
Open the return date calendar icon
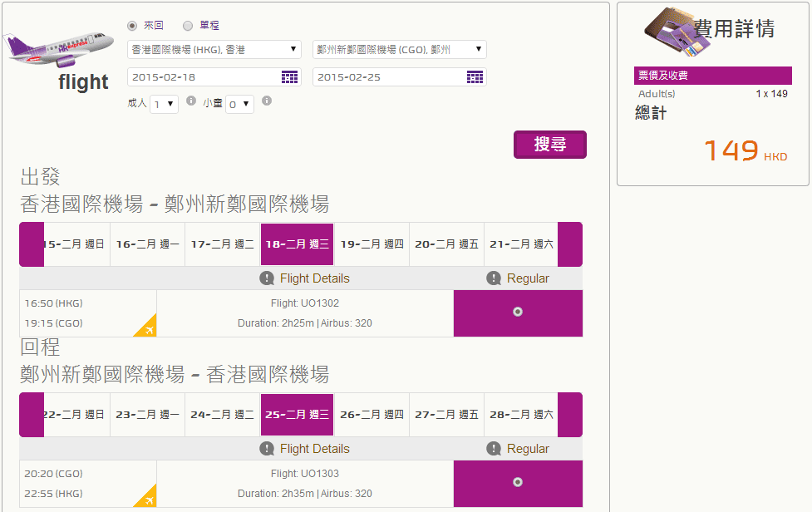pyautogui.click(x=475, y=77)
